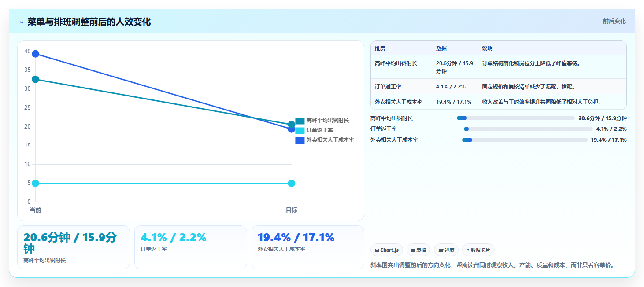Click the title 菜单与排班调整前后的人效变化
644x287 pixels.
click(x=89, y=22)
